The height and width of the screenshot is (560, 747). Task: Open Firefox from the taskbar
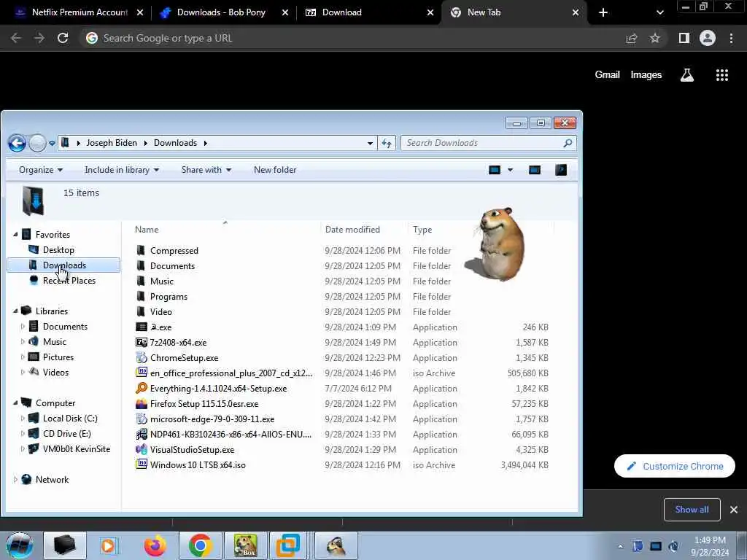click(155, 545)
